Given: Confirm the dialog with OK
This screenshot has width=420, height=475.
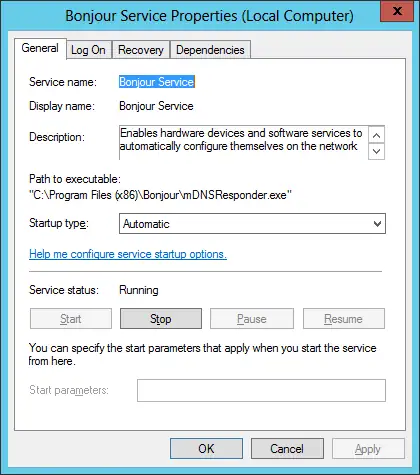Looking at the screenshot, I should point(206,449).
